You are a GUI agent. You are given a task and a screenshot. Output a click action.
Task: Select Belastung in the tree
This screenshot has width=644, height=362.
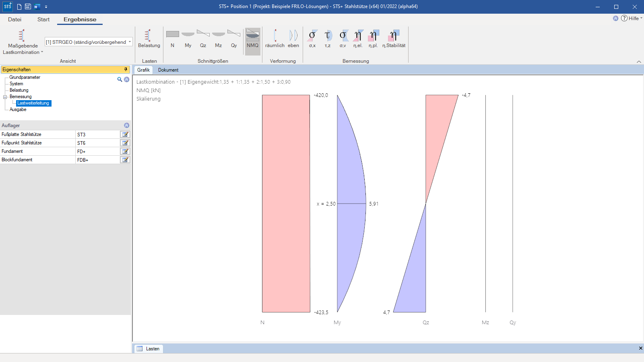(x=19, y=90)
